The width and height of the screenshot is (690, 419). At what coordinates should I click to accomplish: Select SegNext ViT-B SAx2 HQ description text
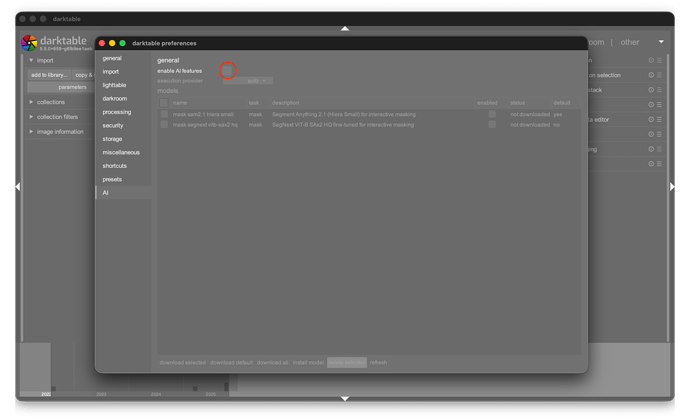[x=343, y=125]
